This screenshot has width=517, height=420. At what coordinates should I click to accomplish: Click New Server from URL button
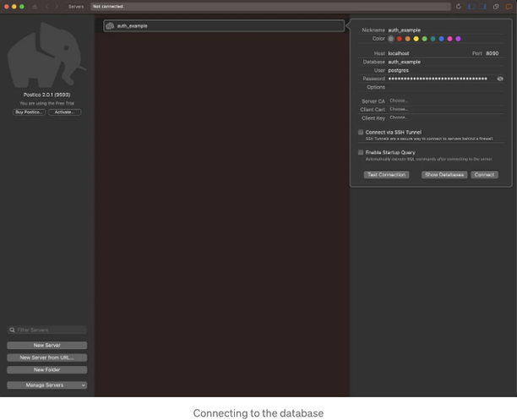(x=47, y=357)
